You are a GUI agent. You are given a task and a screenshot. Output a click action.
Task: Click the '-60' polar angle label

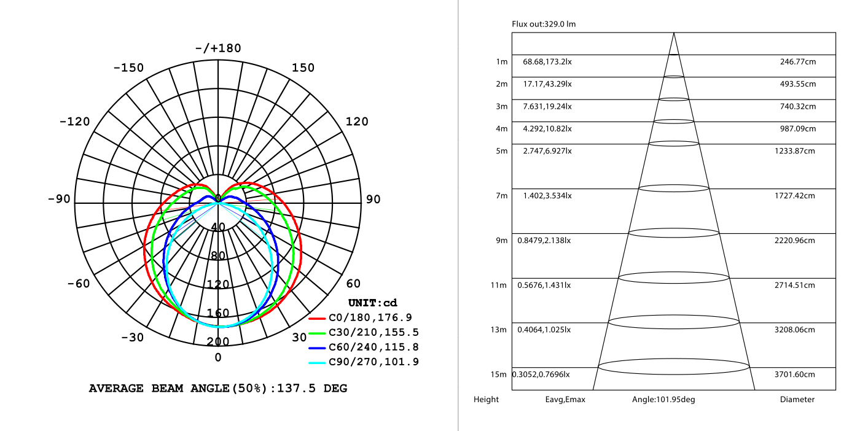coord(78,284)
